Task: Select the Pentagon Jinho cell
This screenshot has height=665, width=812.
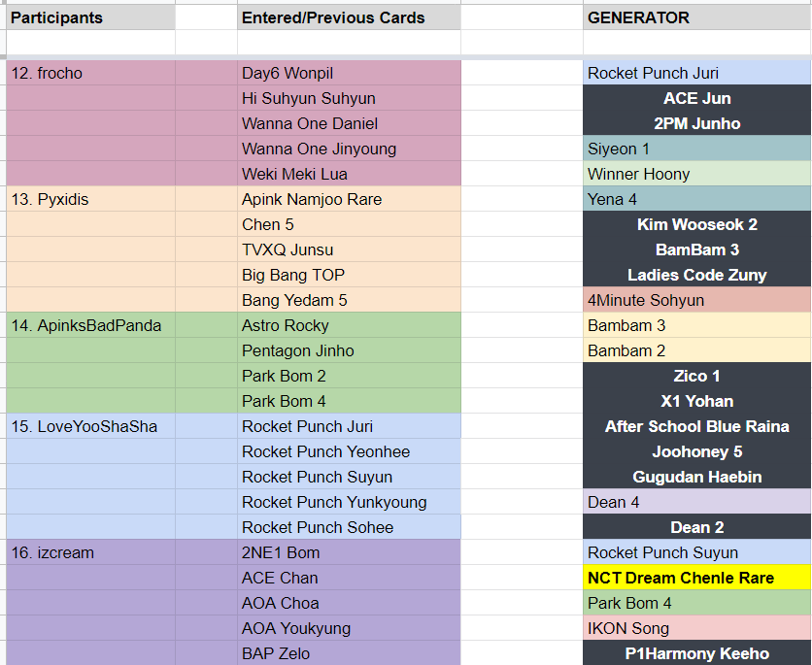Action: pyautogui.click(x=349, y=350)
